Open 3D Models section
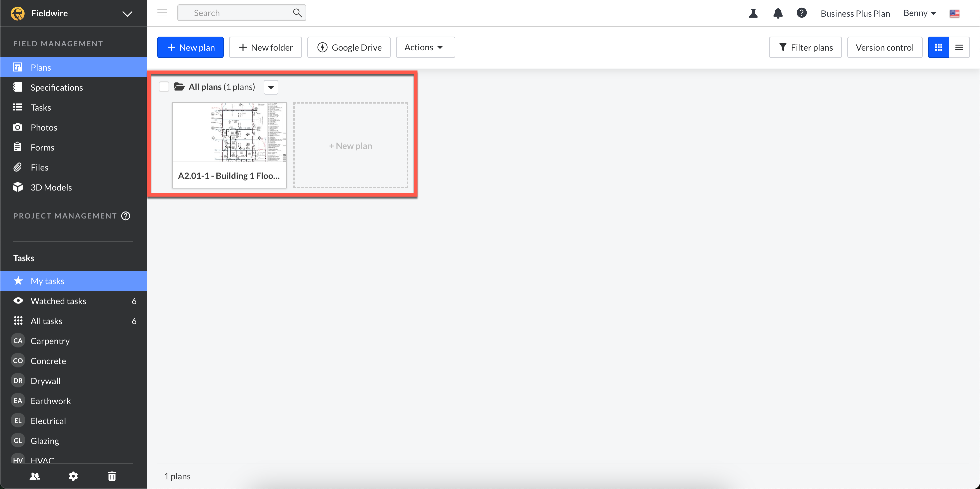The image size is (980, 489). click(51, 188)
